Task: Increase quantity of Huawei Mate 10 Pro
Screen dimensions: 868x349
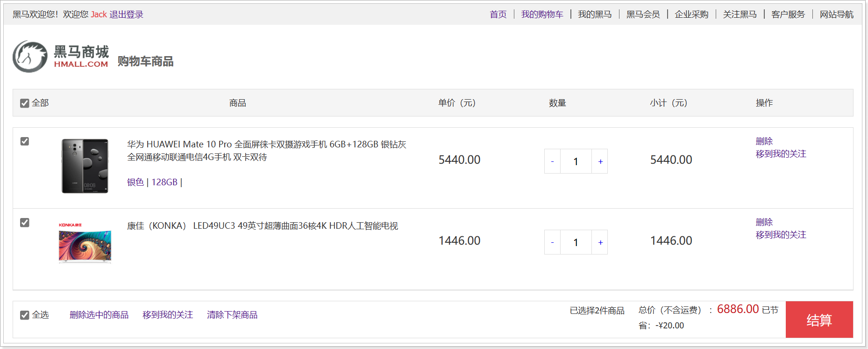Action: tap(600, 161)
